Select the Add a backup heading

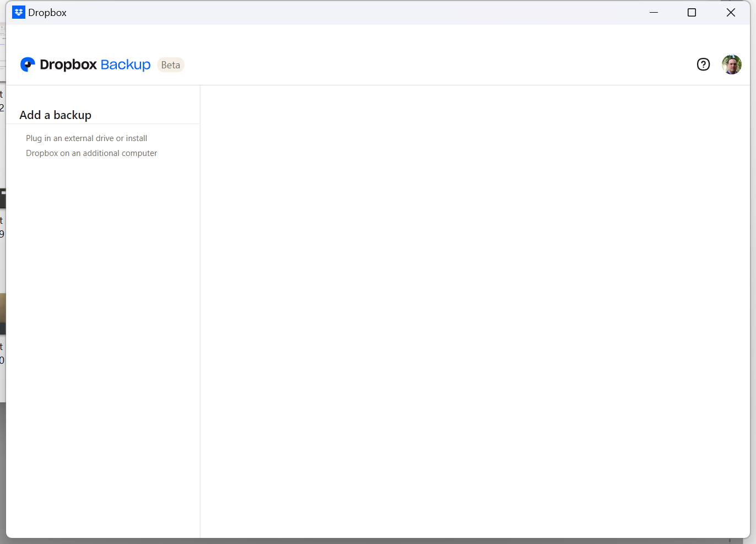click(55, 115)
